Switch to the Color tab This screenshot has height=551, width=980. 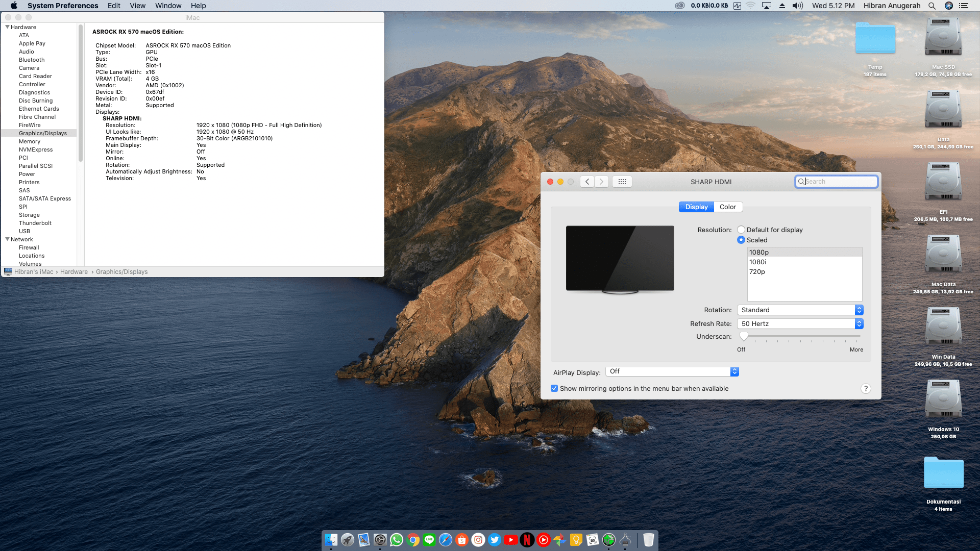point(727,207)
